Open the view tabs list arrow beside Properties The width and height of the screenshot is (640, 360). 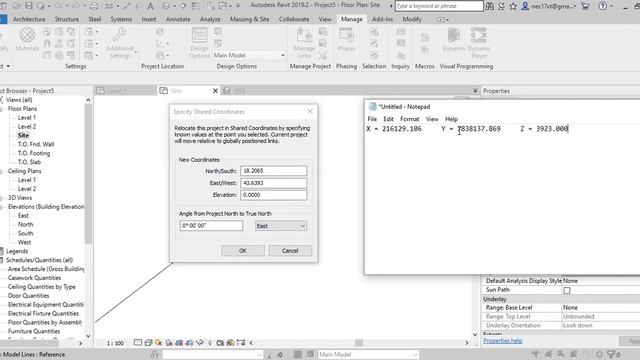pyautogui.click(x=475, y=91)
